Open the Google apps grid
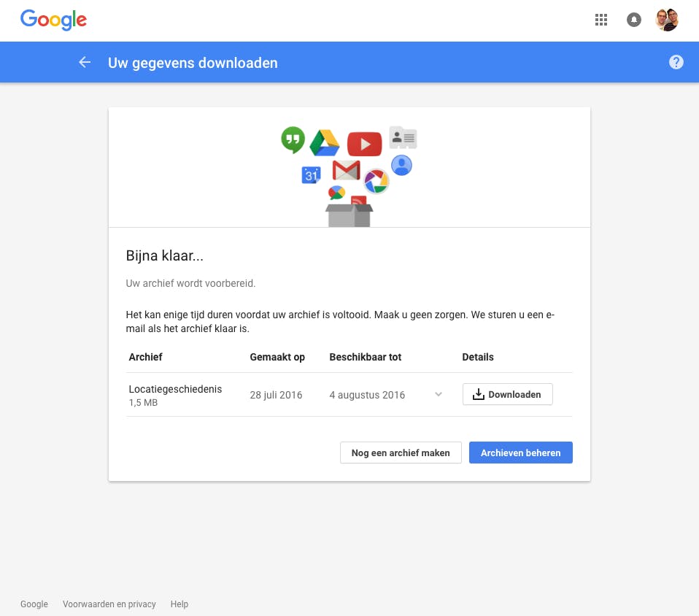 pyautogui.click(x=601, y=20)
